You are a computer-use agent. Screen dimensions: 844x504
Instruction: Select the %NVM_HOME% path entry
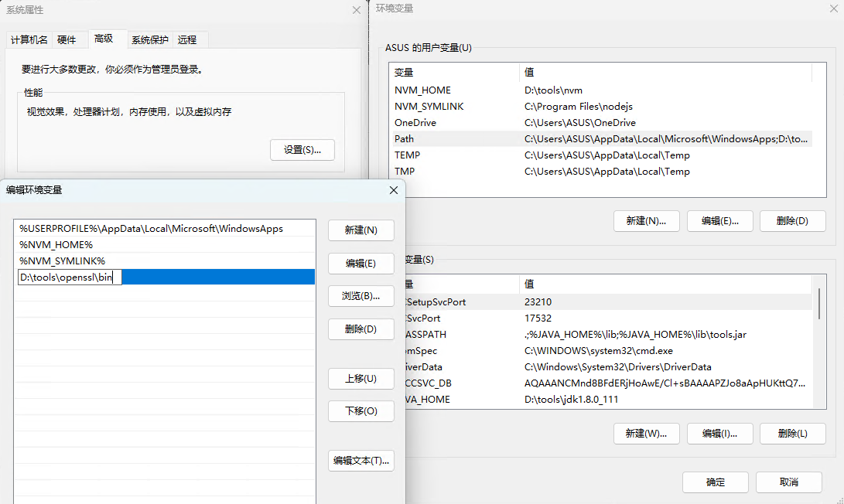[x=165, y=245]
